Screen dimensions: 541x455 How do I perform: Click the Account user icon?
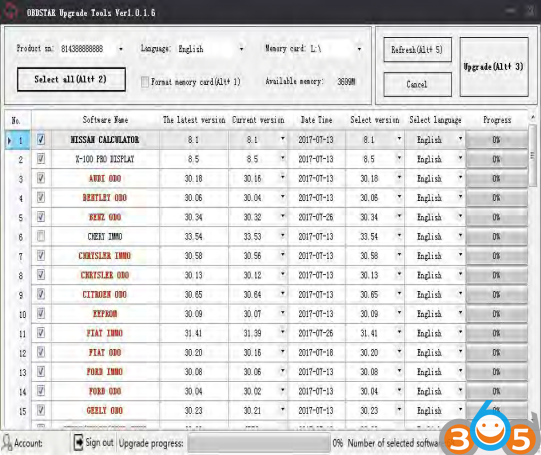[x=7, y=442]
